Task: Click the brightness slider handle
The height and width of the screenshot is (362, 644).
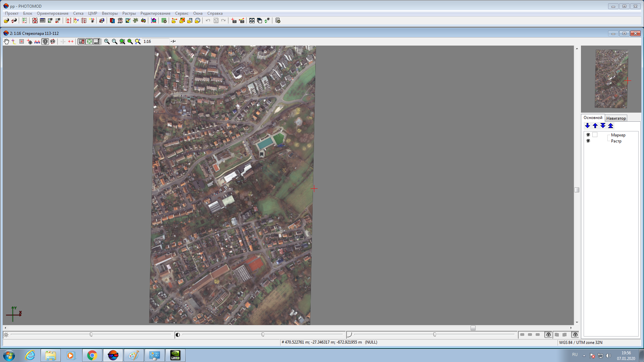Action: [91, 335]
